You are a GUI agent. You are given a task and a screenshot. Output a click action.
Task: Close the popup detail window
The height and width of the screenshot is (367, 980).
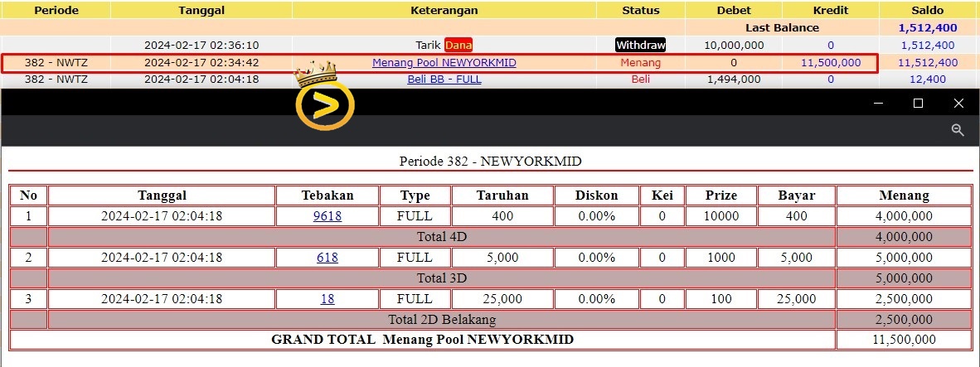tap(958, 103)
